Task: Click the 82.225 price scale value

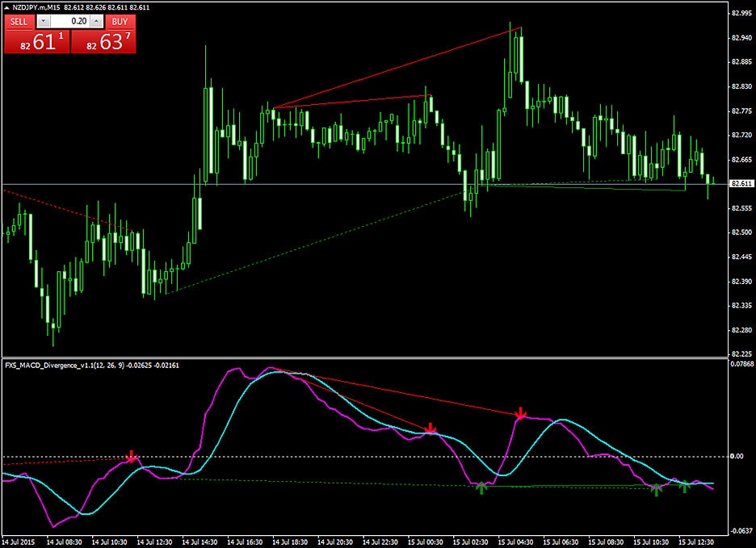Action: pos(741,353)
